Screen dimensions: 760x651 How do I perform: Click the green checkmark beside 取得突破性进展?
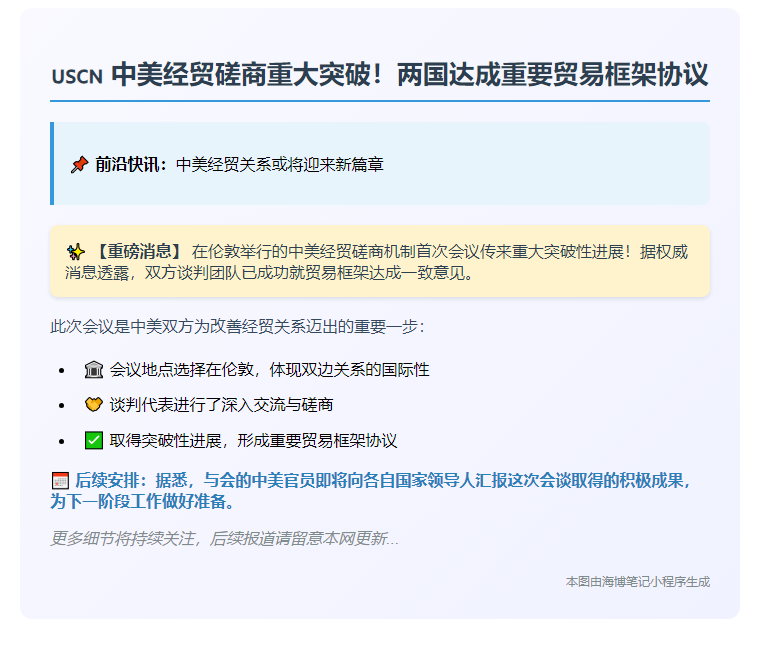[x=94, y=440]
